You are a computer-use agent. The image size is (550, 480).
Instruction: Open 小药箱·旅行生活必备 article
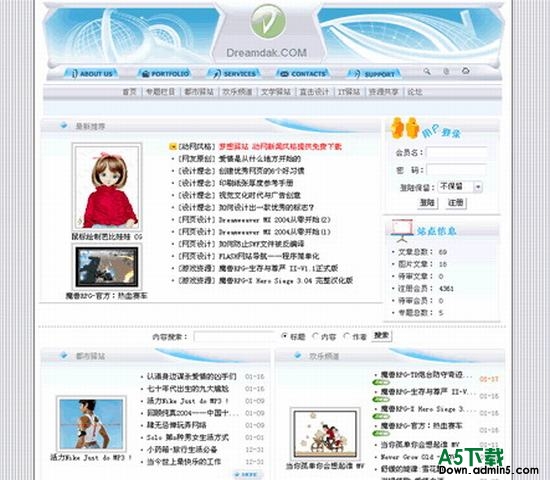click(182, 450)
